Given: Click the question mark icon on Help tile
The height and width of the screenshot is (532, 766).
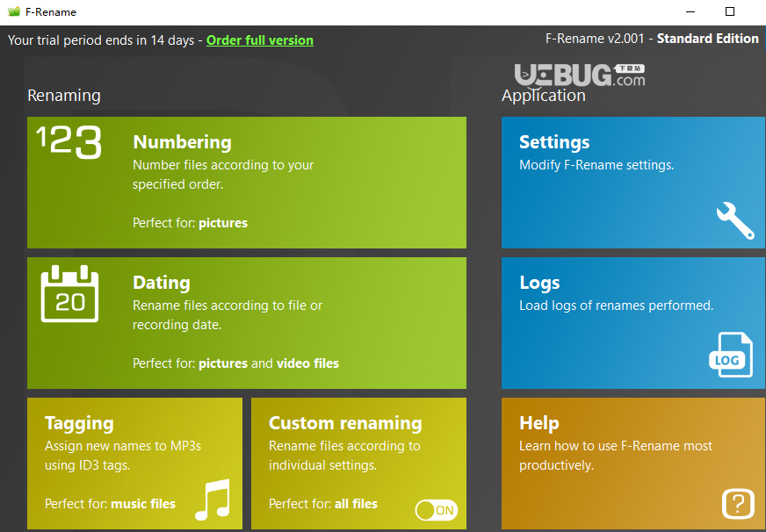Looking at the screenshot, I should pos(738,503).
